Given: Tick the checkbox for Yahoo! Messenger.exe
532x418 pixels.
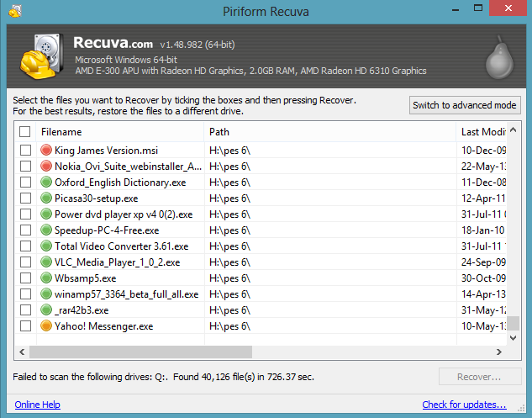Looking at the screenshot, I should click(25, 325).
